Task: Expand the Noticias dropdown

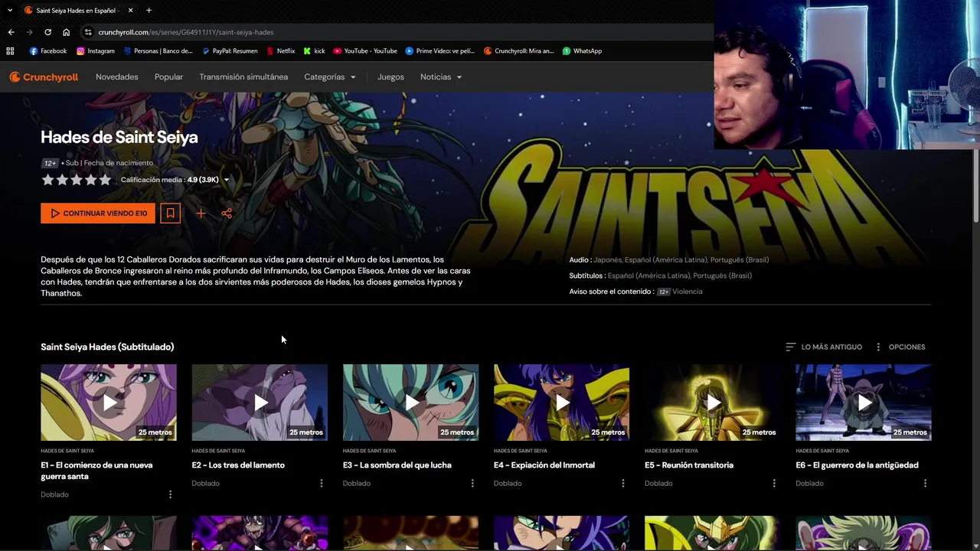Action: tap(441, 77)
